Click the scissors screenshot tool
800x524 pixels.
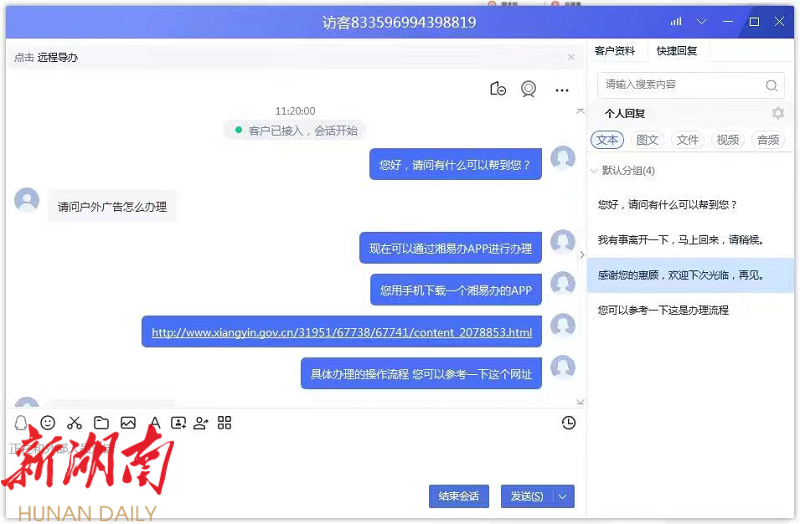point(74,423)
